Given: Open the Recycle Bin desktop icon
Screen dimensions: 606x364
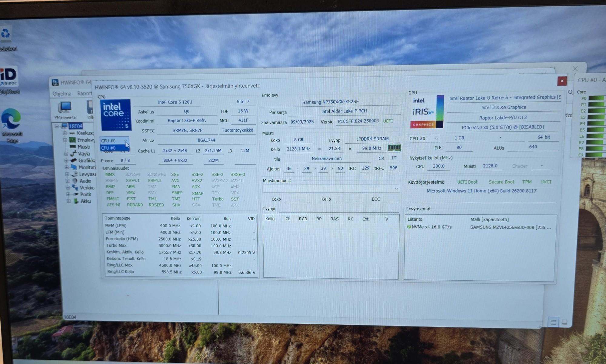Looking at the screenshot, I should 5,34.
